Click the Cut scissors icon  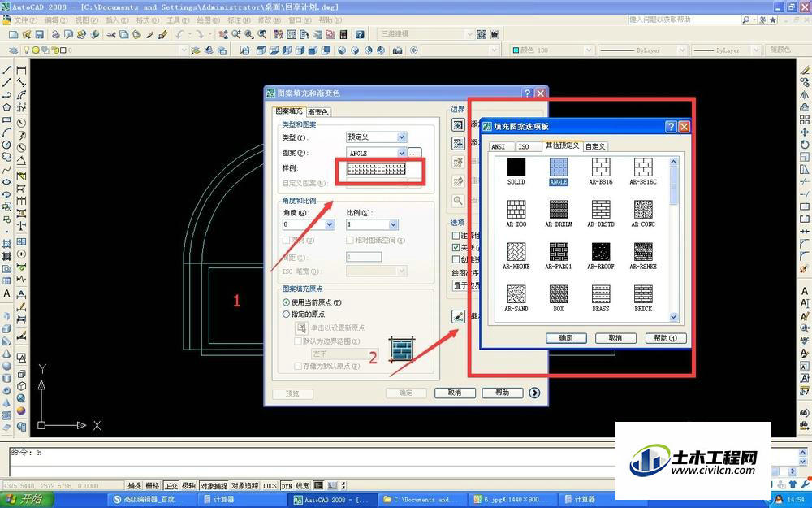pyautogui.click(x=110, y=34)
